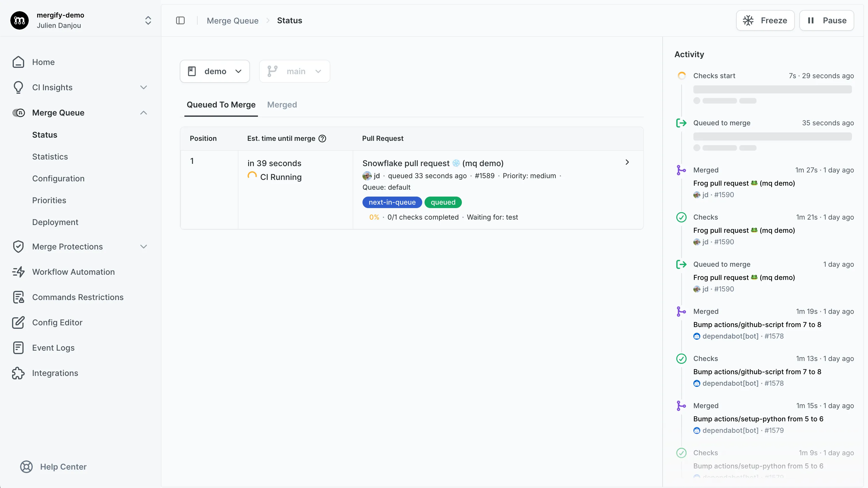Screen dimensions: 868x488
Task: Open Help Center lifebuoy icon
Action: point(26,467)
